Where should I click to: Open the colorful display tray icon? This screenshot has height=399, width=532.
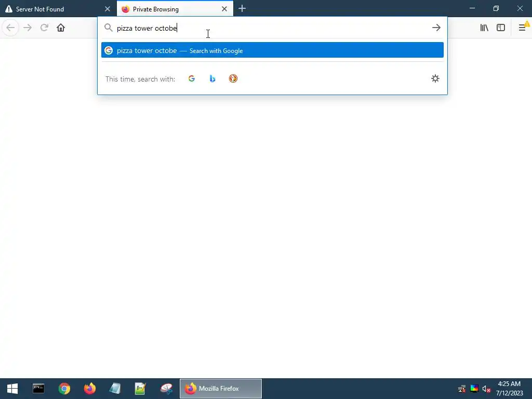[x=474, y=389]
